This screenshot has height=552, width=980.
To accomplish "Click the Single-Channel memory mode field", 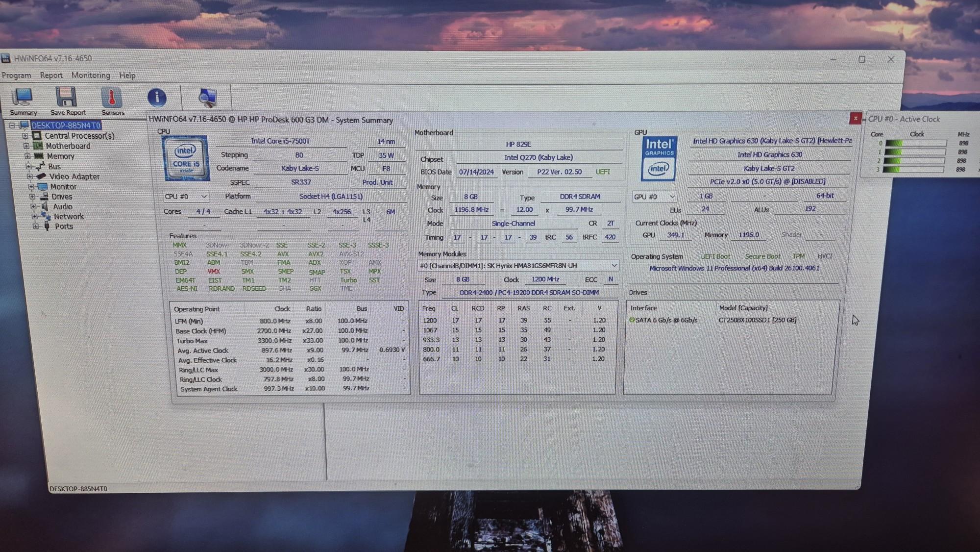I will coord(513,223).
